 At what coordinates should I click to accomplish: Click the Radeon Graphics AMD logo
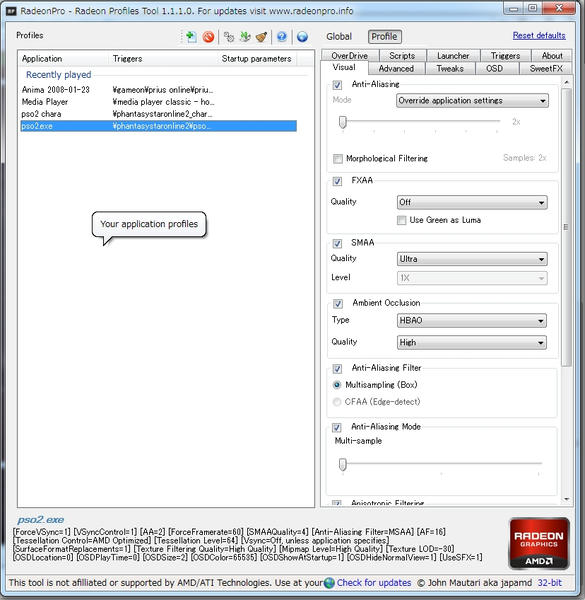pyautogui.click(x=539, y=543)
